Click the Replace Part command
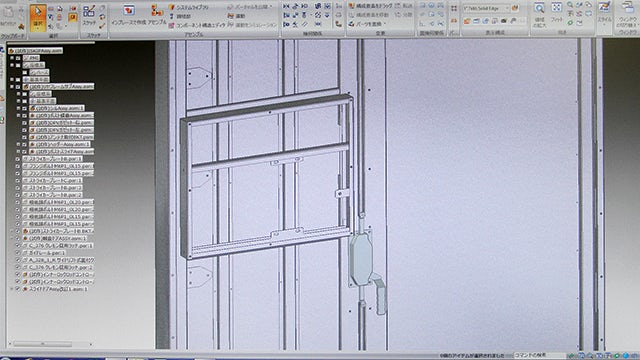Image resolution: width=640 pixels, height=360 pixels. [365, 24]
